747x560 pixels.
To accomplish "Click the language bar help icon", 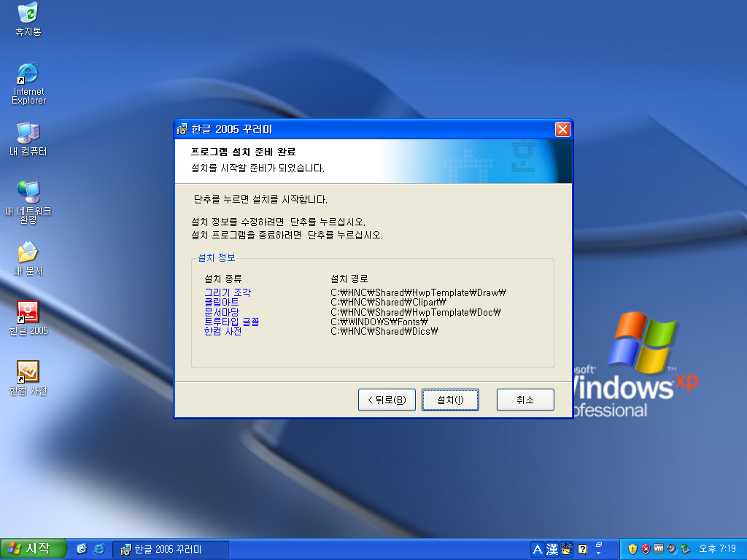I will pyautogui.click(x=582, y=550).
